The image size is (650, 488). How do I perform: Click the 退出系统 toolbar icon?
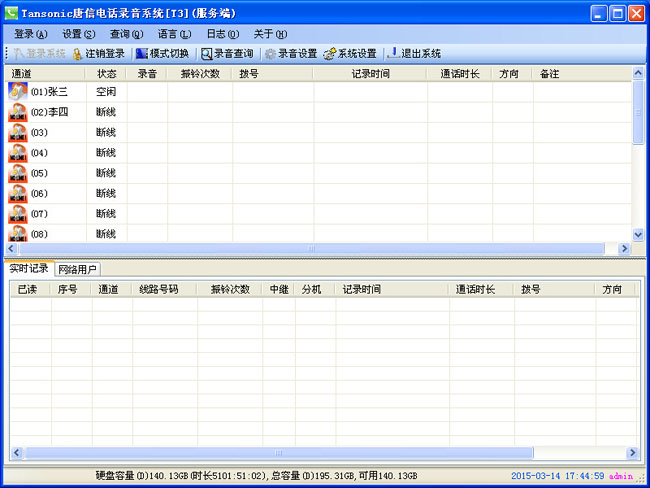[392, 53]
